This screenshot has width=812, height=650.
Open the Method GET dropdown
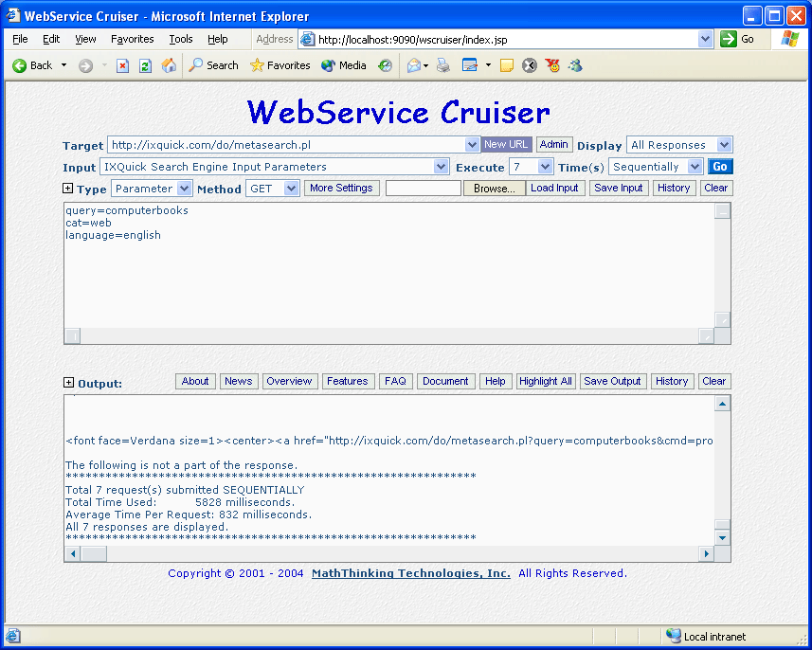[292, 189]
